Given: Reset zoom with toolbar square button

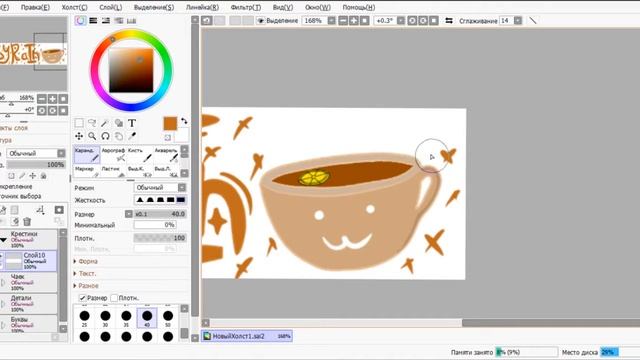Looking at the screenshot, I should 364,20.
